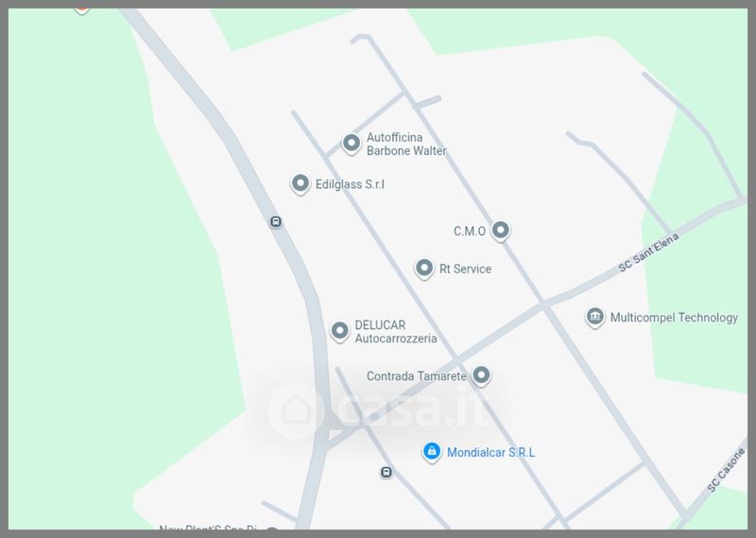Select the Edilglass S.r.l label text
The image size is (756, 538).
click(350, 184)
